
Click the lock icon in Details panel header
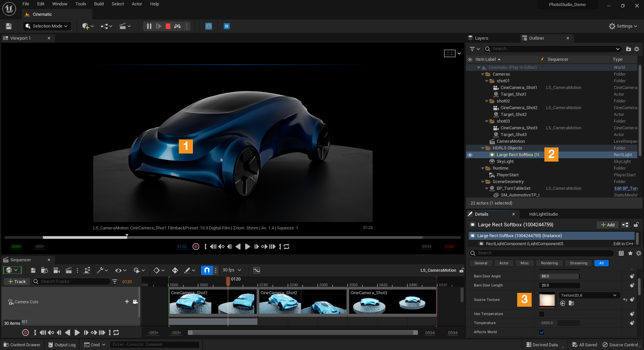(x=636, y=225)
